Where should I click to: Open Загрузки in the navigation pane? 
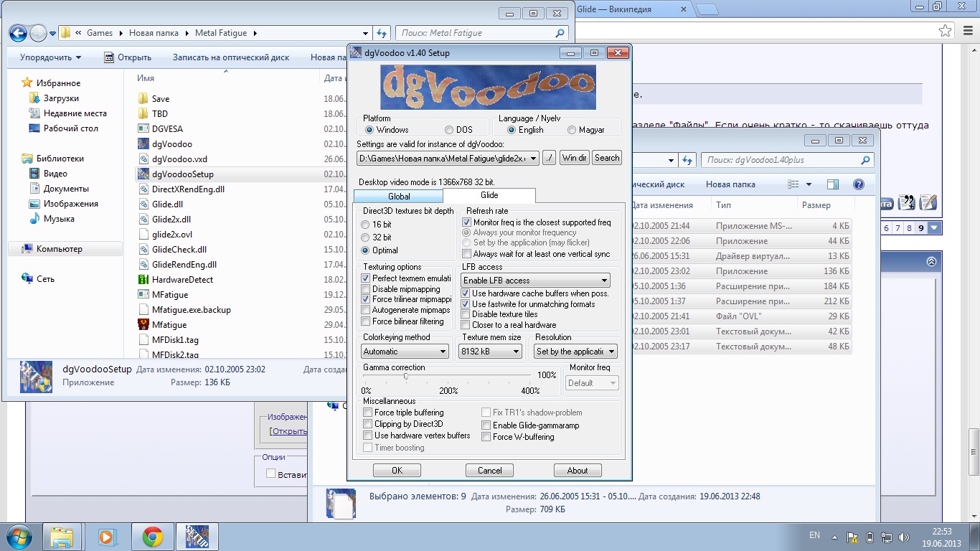(x=61, y=98)
